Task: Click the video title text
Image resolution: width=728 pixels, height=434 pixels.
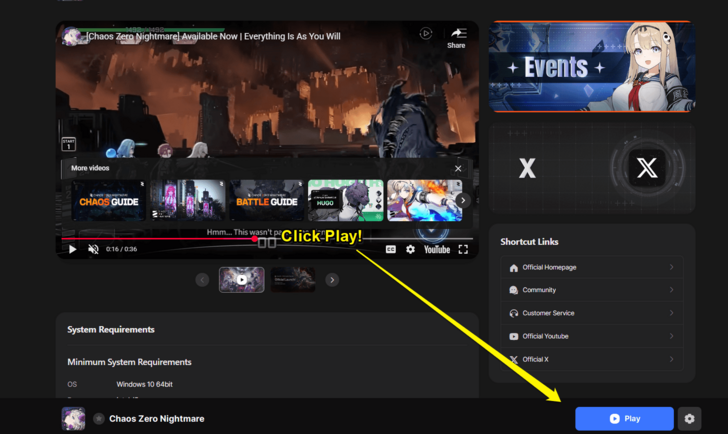Action: pos(214,36)
